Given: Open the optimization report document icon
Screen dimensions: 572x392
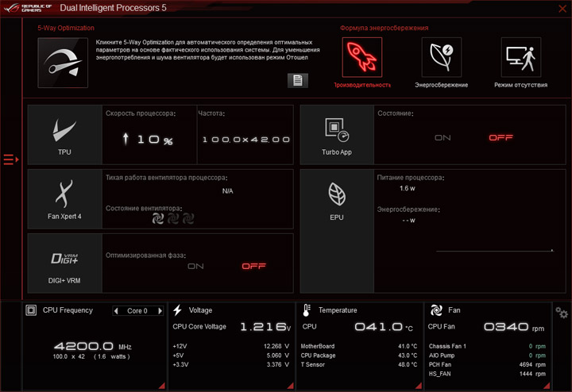Looking at the screenshot, I should pyautogui.click(x=298, y=80).
